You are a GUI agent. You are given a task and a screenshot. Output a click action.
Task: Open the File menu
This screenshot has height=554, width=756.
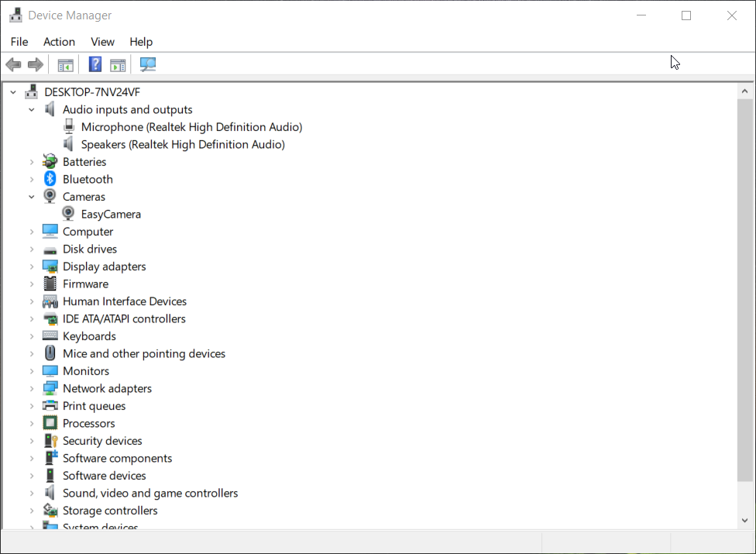point(19,42)
